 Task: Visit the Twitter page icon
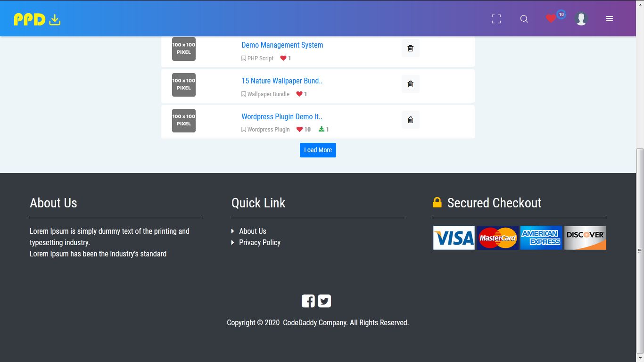[324, 301]
